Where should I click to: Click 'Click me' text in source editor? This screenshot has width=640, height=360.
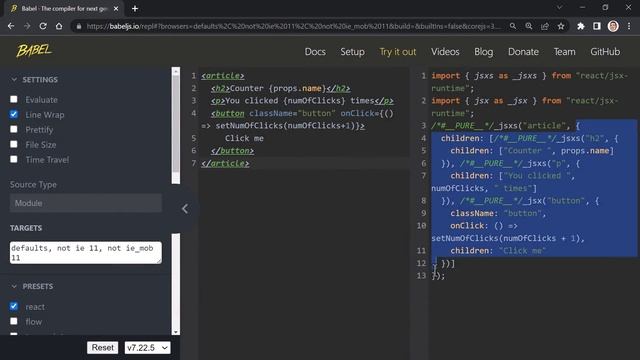(x=244, y=138)
